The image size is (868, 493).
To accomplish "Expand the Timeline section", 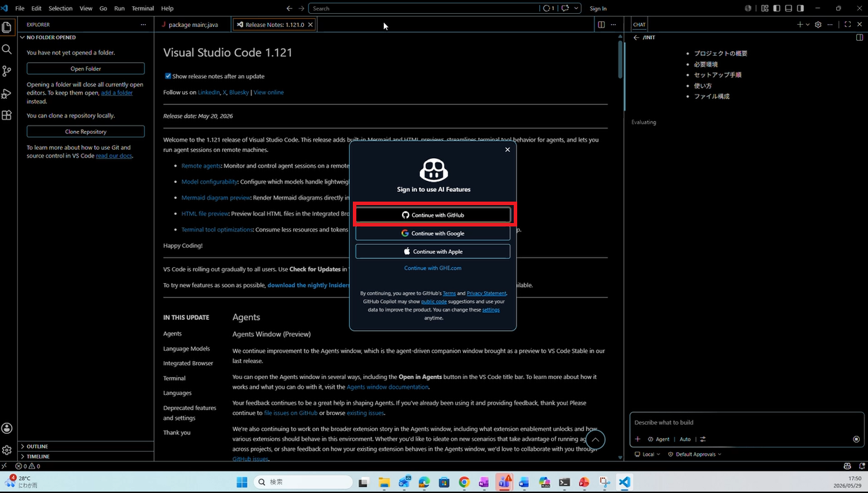I will 86,456.
